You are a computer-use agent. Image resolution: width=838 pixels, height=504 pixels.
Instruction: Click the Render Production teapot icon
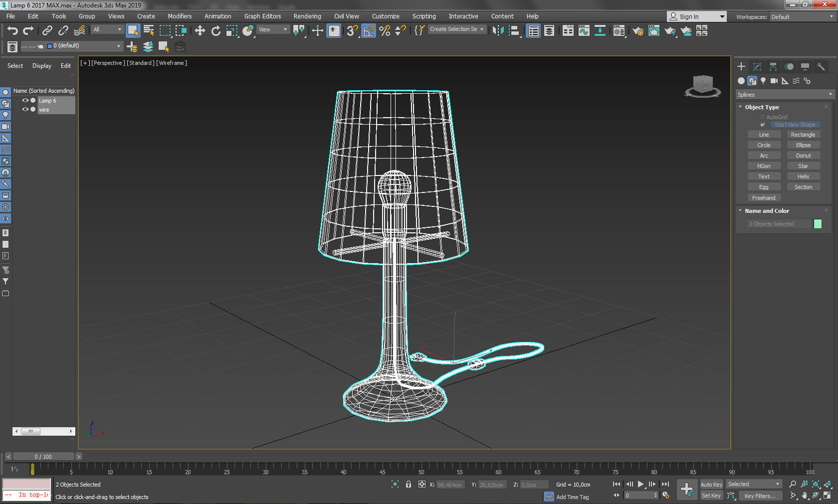click(670, 31)
